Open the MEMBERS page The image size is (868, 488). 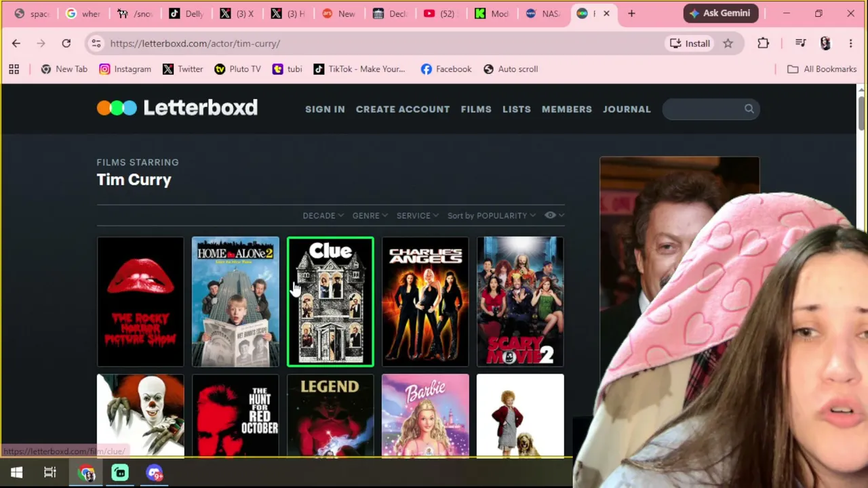pyautogui.click(x=567, y=109)
